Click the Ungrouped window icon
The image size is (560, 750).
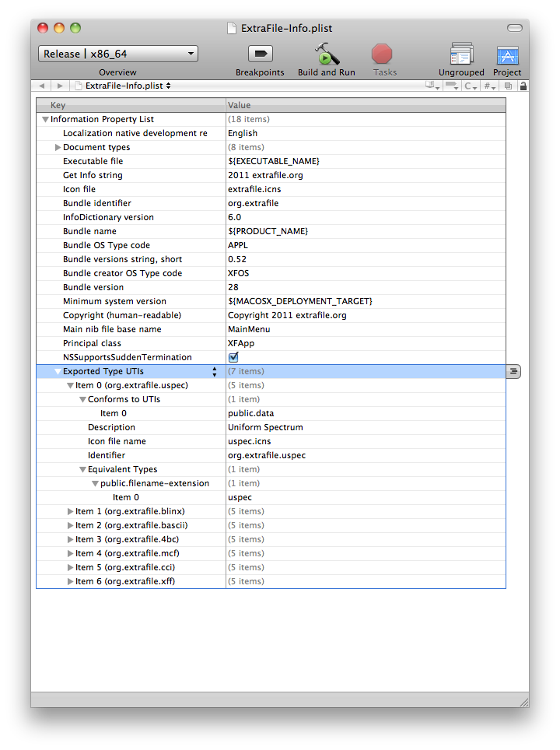click(x=461, y=54)
